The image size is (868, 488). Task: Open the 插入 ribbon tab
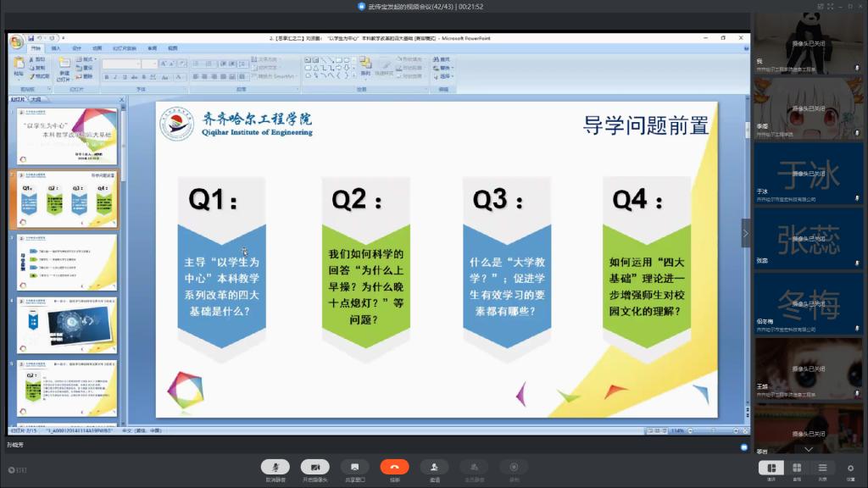pyautogui.click(x=56, y=48)
